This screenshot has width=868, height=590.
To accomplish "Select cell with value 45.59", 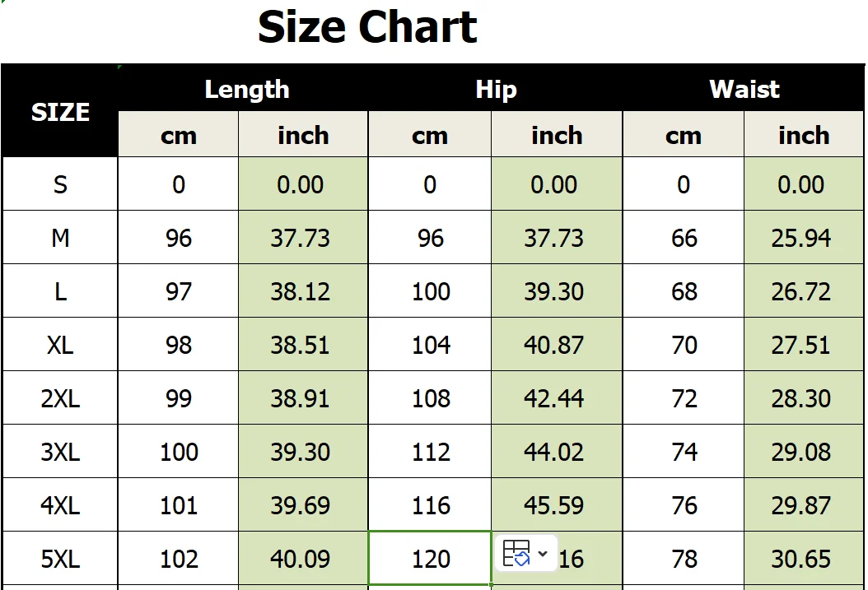I will pos(554,505).
